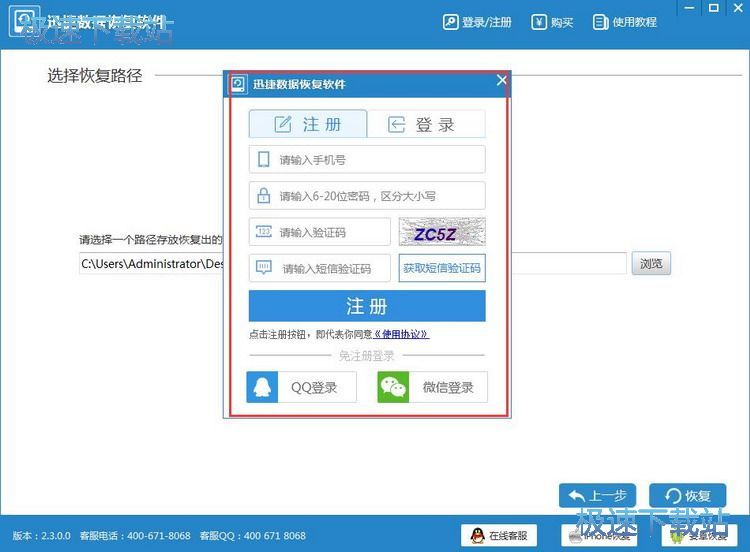Switch to the 登录 tab
This screenshot has width=750, height=552.
426,124
